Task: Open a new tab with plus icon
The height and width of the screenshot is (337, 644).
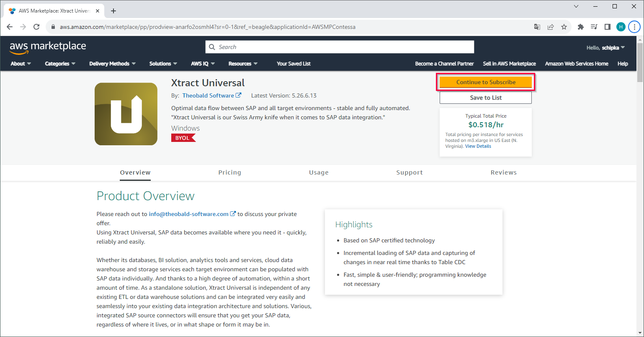Action: [113, 11]
